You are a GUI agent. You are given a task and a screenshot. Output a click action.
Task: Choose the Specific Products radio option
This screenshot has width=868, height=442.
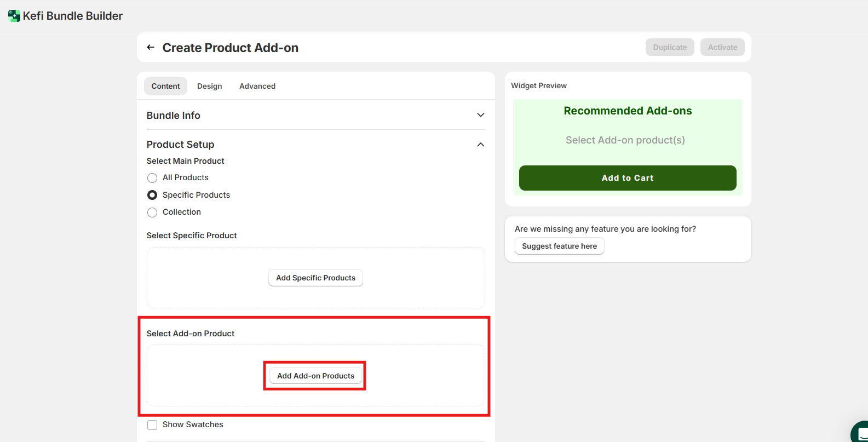click(152, 195)
